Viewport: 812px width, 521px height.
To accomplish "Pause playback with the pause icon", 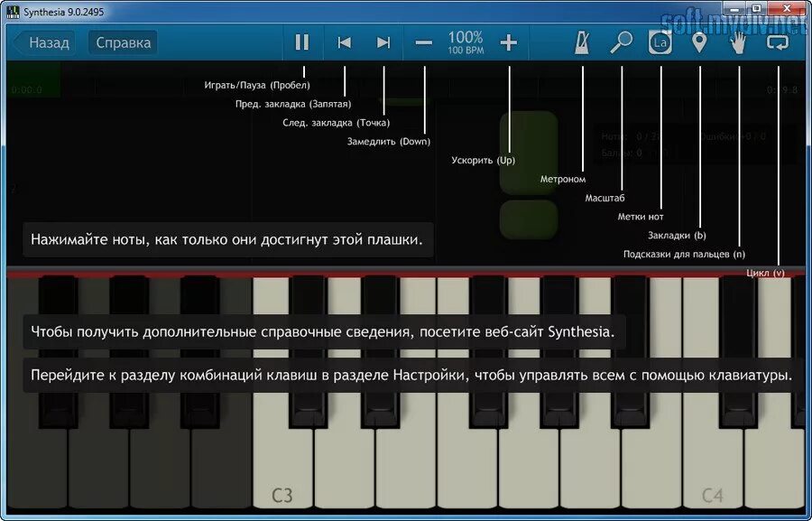I will coord(302,42).
